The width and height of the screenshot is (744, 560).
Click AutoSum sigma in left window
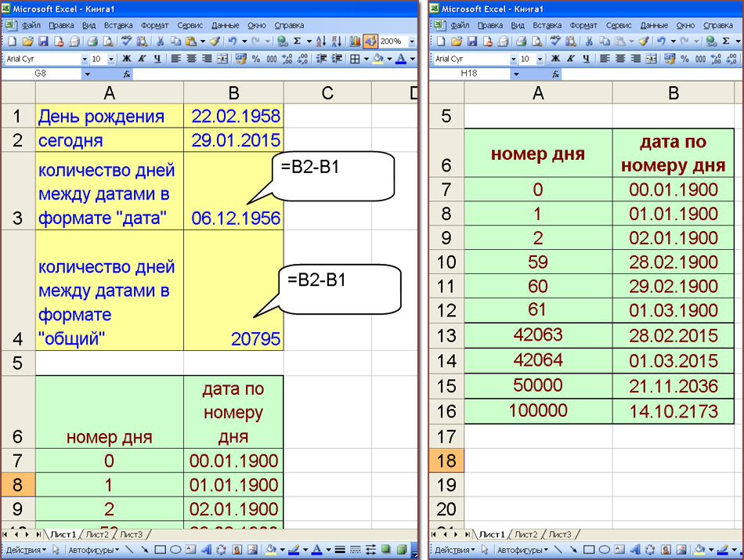pyautogui.click(x=298, y=42)
